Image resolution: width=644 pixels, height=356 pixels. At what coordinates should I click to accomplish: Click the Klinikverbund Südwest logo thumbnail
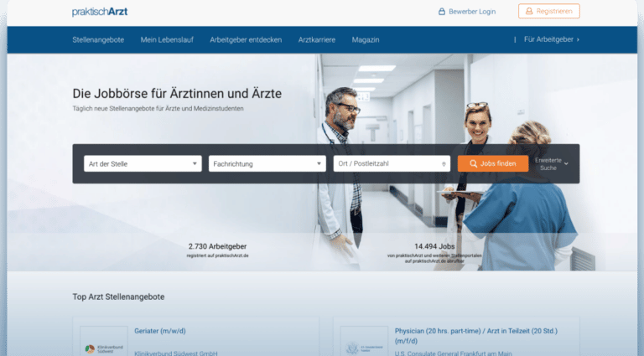point(104,341)
